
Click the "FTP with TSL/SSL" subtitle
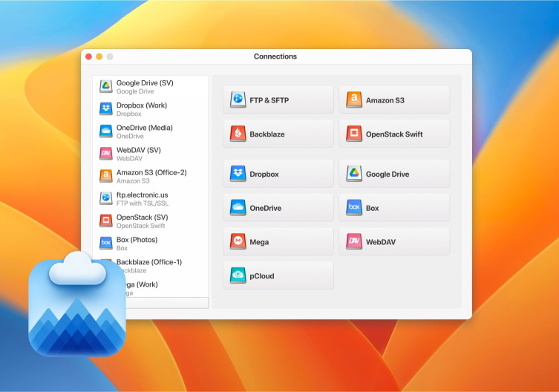(143, 203)
